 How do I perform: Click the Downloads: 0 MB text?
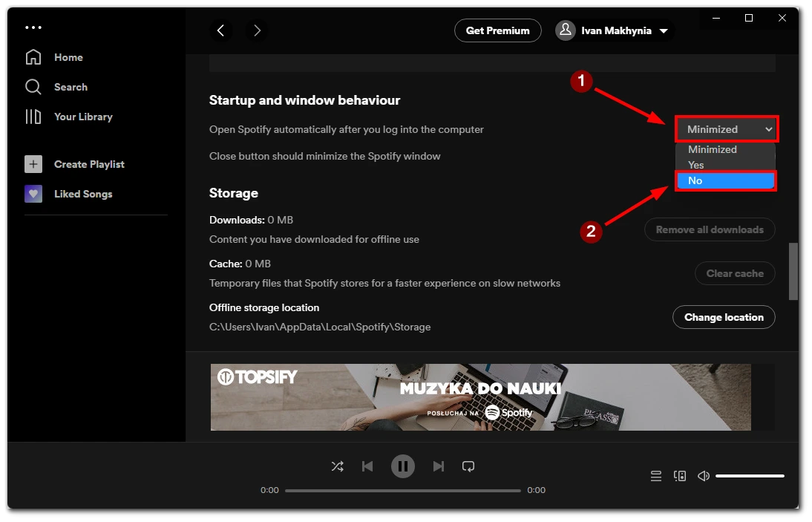pos(251,220)
